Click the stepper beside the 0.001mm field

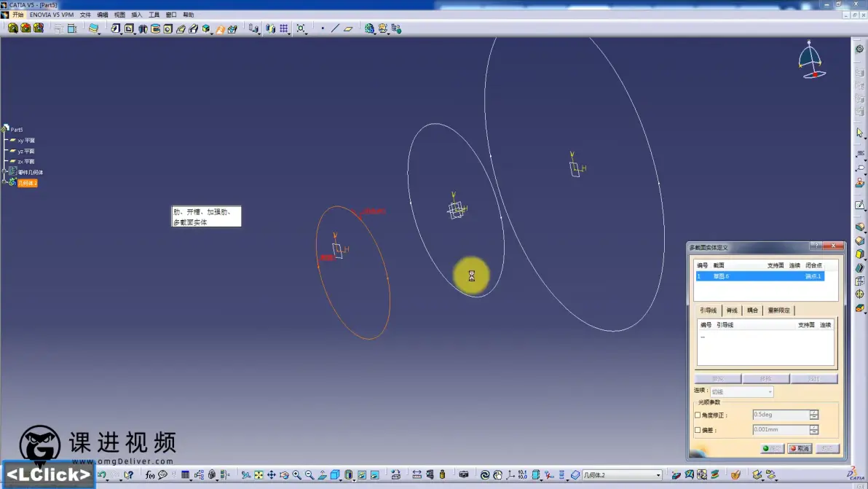click(814, 430)
